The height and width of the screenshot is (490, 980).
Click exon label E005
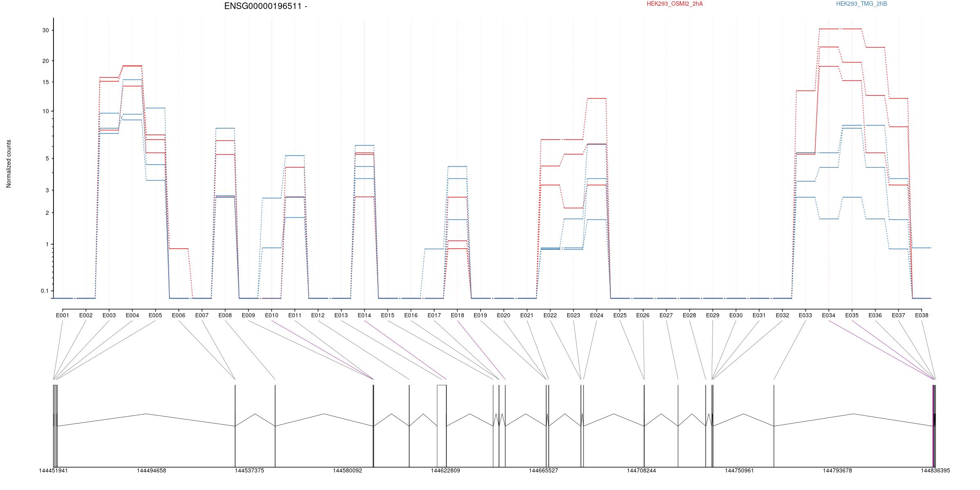(x=155, y=315)
